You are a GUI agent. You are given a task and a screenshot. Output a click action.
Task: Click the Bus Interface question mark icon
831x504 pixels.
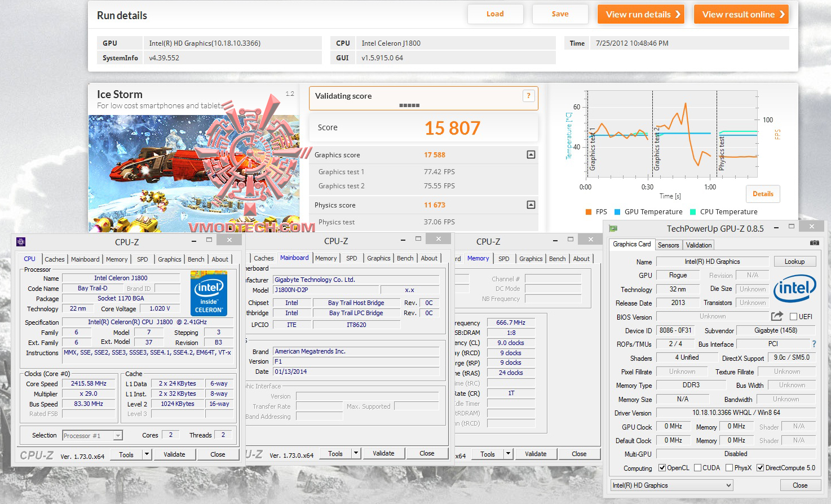click(814, 344)
